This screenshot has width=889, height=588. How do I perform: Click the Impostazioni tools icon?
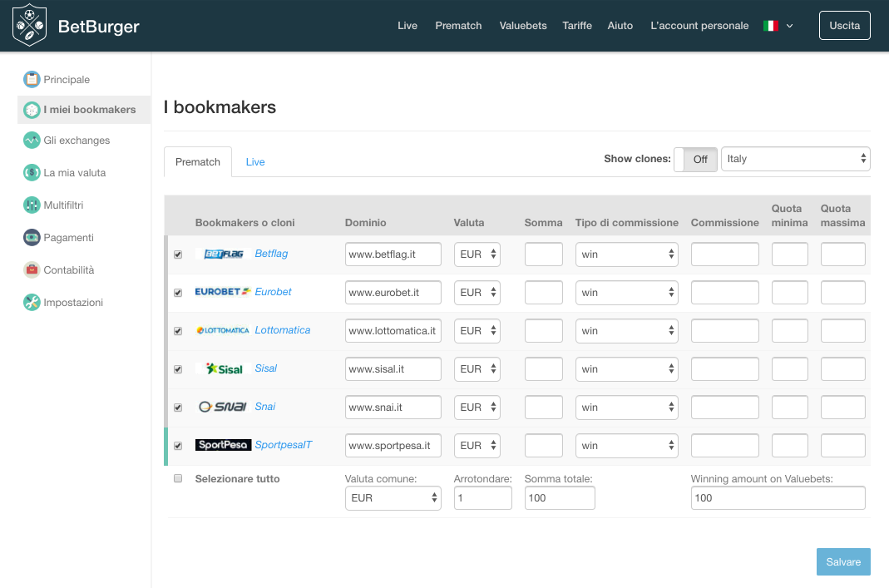pos(32,302)
